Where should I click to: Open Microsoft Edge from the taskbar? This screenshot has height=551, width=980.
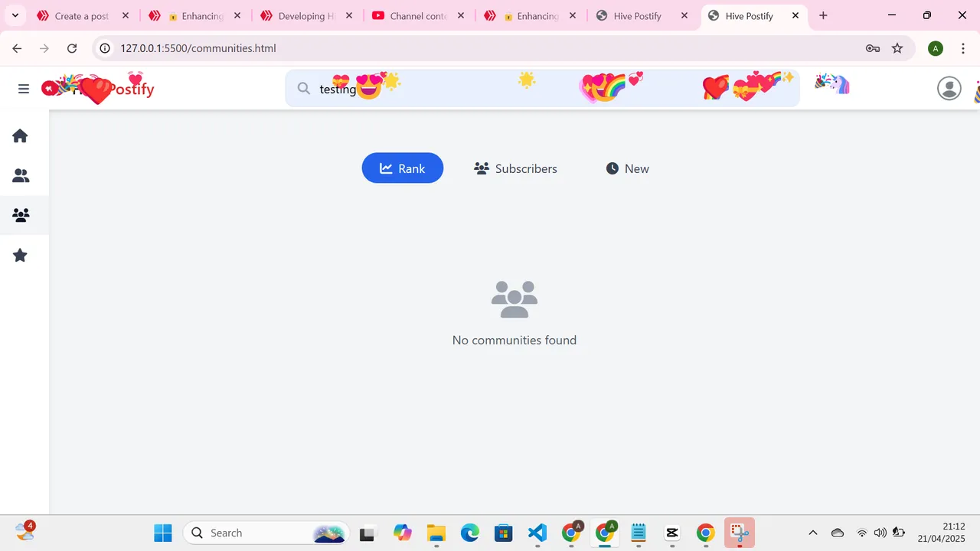click(x=470, y=533)
